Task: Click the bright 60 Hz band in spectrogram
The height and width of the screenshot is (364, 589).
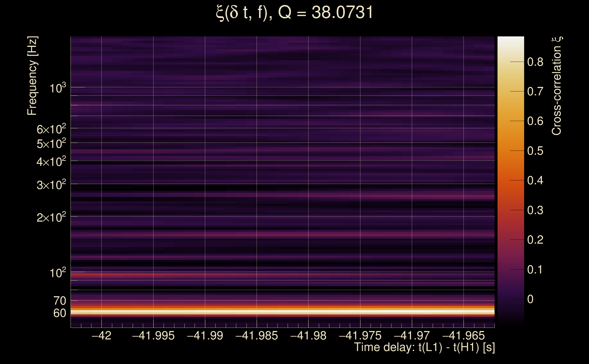Action: [282, 311]
